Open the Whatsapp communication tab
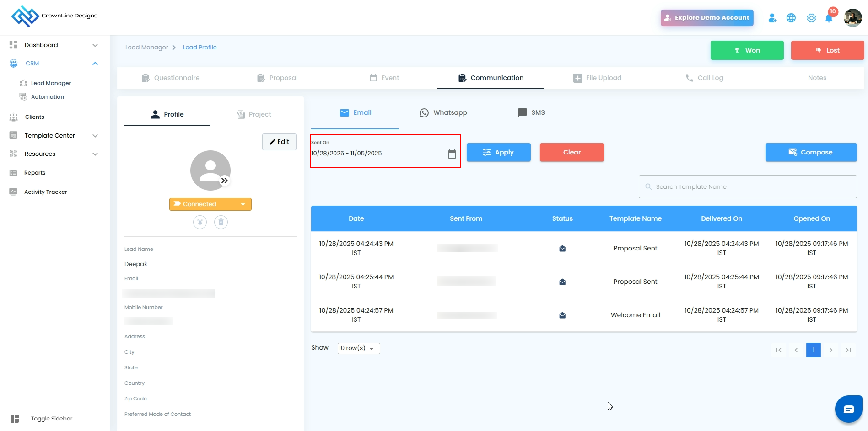 [x=443, y=113]
